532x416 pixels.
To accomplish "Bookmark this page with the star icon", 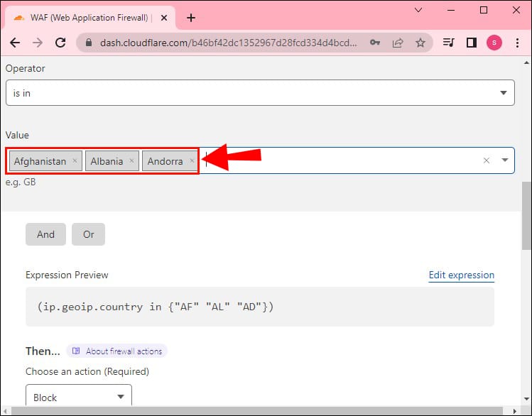I will pos(420,43).
